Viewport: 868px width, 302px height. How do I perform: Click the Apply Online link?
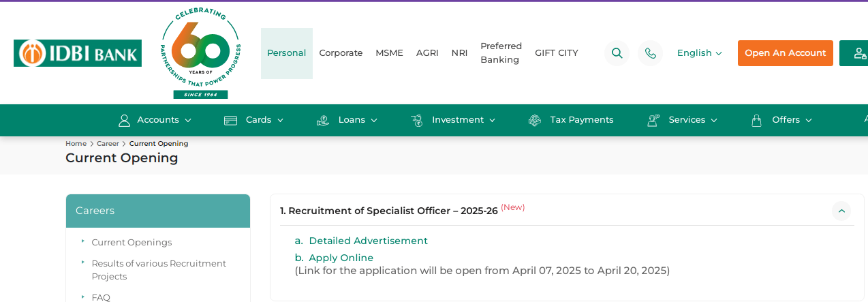point(341,258)
